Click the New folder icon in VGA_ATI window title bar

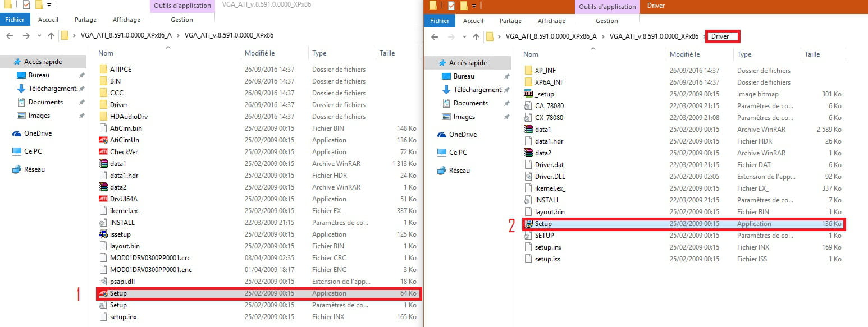pos(38,5)
